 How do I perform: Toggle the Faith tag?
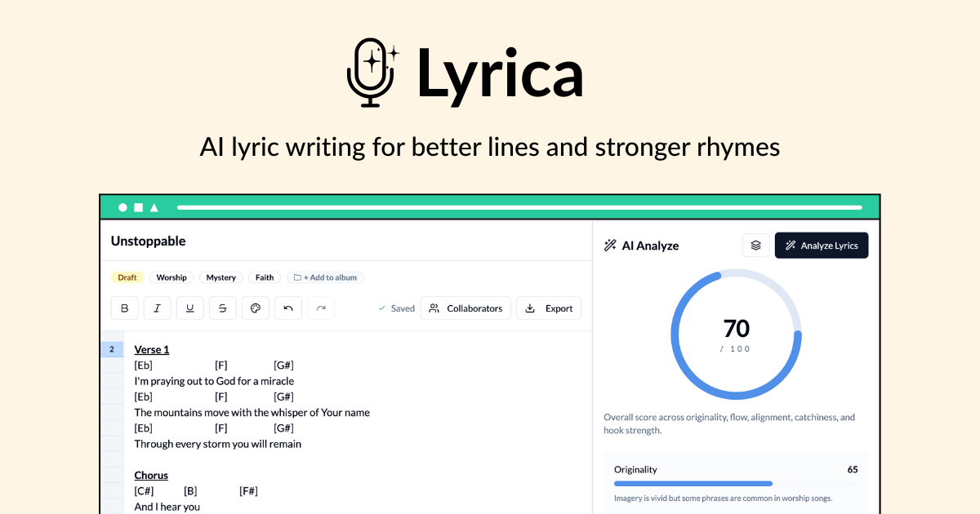coord(264,277)
